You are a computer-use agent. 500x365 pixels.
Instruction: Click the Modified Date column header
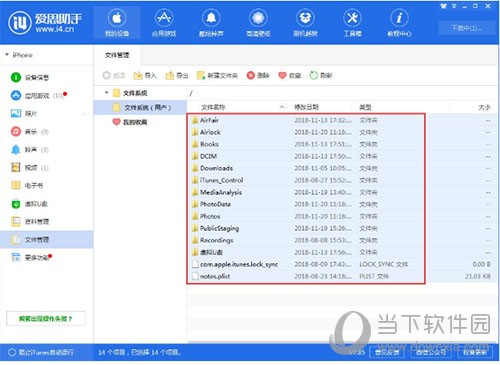tap(306, 107)
